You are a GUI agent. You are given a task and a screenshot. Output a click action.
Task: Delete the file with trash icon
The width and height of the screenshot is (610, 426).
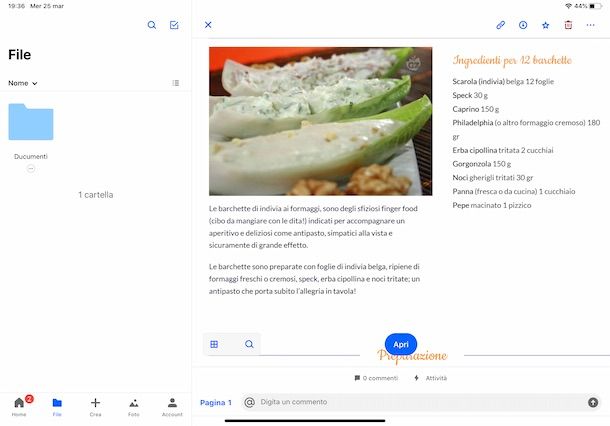click(568, 25)
